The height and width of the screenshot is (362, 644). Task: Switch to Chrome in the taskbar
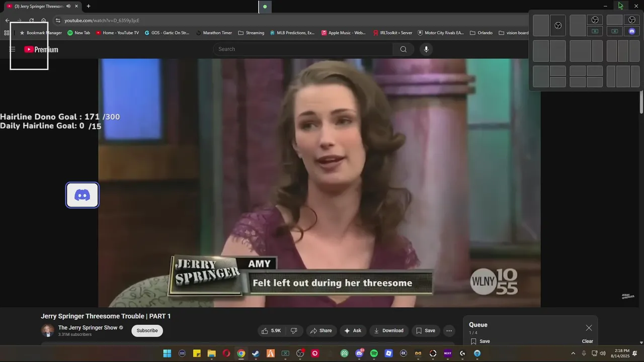click(241, 353)
